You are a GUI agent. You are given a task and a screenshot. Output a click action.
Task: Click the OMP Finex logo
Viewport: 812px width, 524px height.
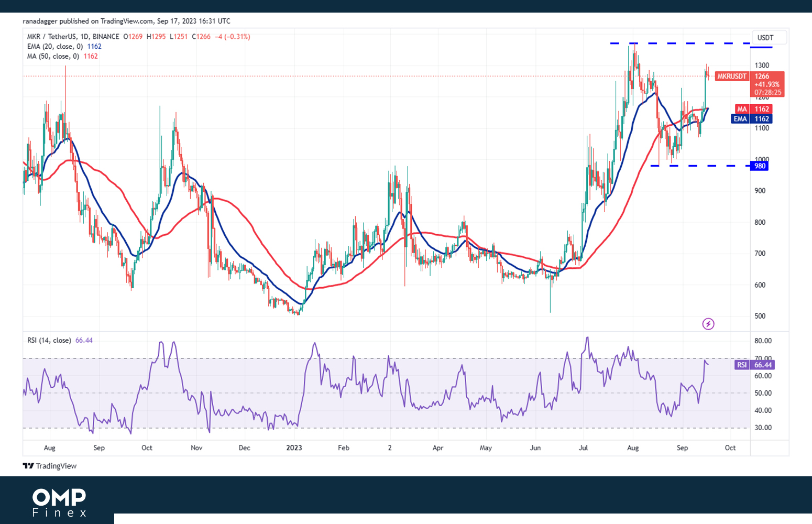point(59,503)
